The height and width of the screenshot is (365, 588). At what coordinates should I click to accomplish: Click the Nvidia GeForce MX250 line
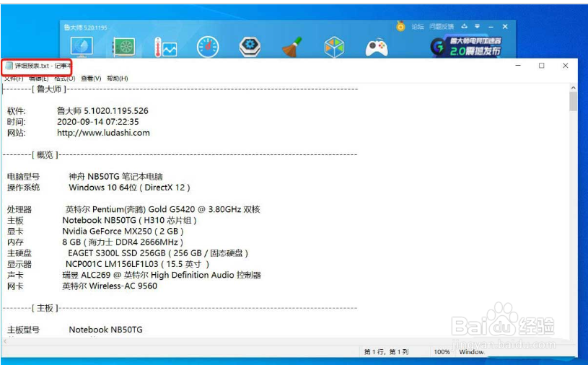pos(123,232)
